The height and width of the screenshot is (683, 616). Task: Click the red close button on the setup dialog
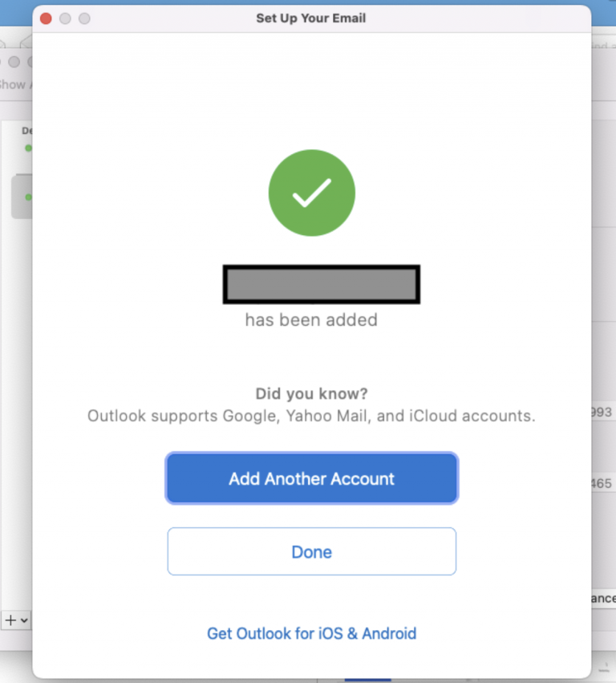pyautogui.click(x=46, y=18)
